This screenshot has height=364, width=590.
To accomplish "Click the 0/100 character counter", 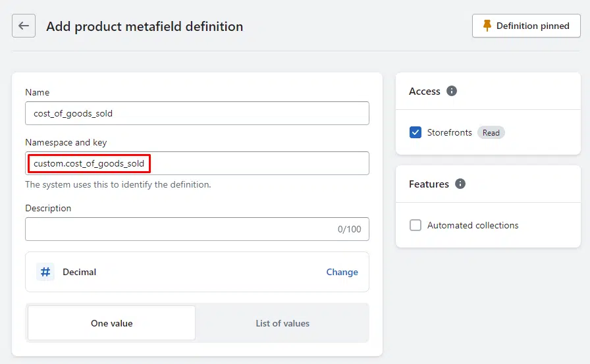I will (349, 230).
